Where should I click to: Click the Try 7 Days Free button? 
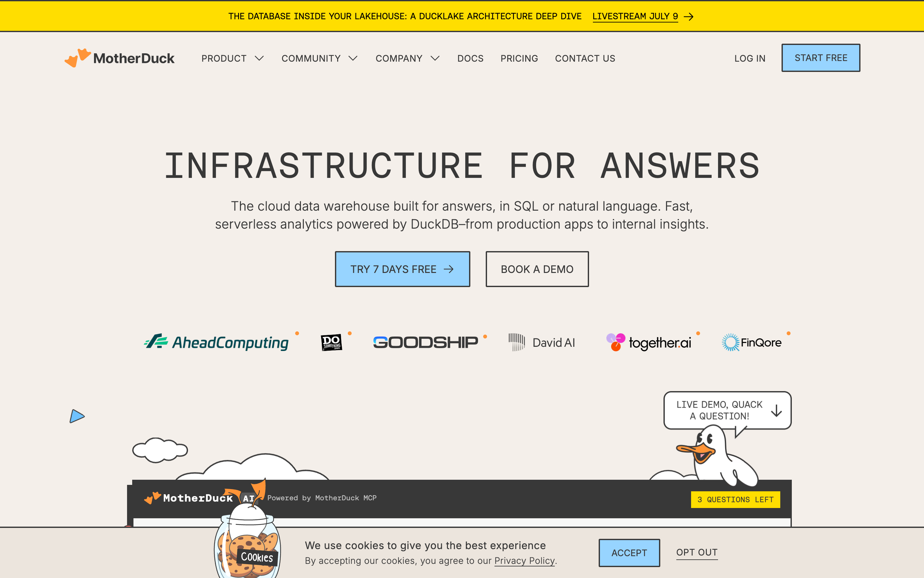[402, 269]
